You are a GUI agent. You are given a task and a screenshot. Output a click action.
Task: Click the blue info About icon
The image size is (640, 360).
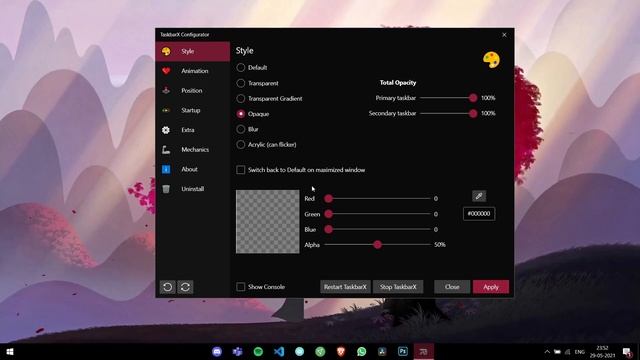166,169
